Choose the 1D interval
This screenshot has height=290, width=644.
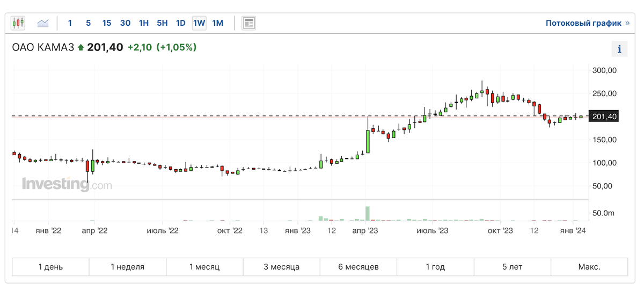tap(181, 23)
